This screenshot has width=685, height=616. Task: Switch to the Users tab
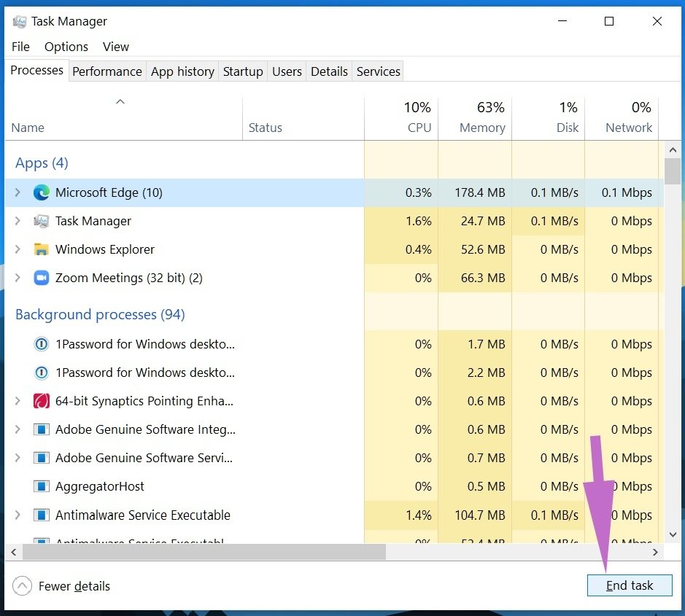coord(287,71)
